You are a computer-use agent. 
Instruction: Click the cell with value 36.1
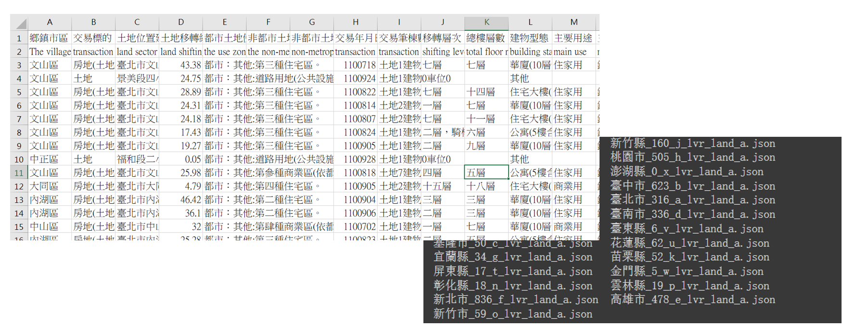click(x=181, y=213)
